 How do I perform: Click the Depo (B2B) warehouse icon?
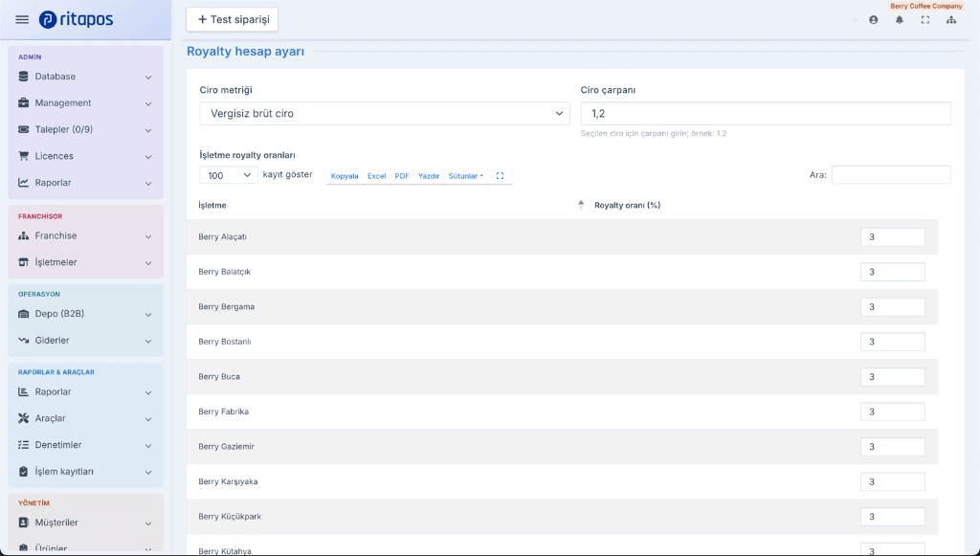point(24,314)
